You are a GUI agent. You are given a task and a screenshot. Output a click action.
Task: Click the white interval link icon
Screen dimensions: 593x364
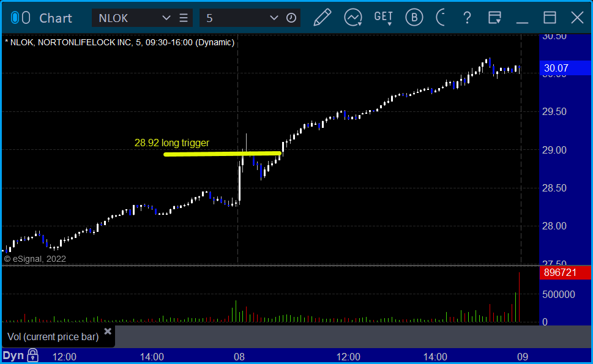(x=26, y=18)
